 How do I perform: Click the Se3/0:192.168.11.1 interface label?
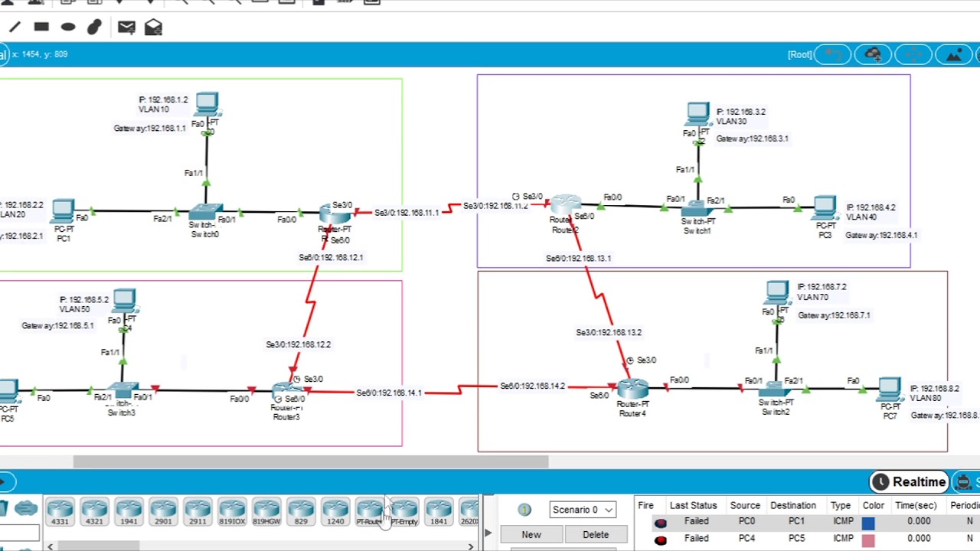[x=407, y=213]
